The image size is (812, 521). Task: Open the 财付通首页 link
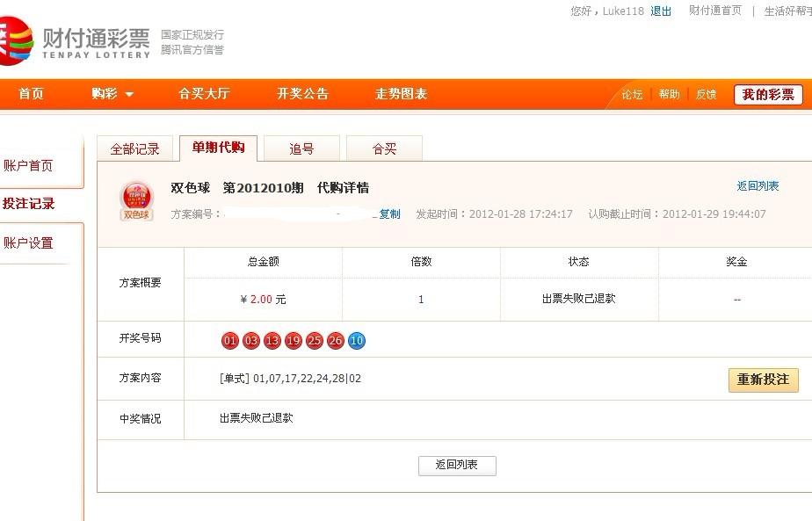(x=715, y=11)
